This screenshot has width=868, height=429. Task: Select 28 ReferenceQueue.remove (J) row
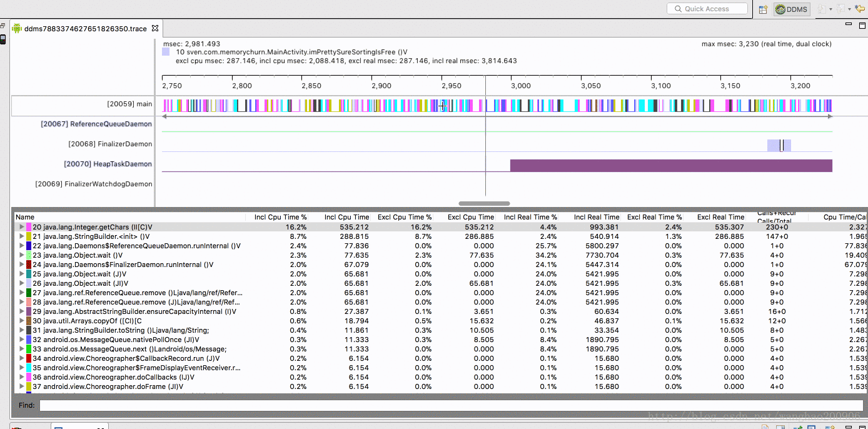440,302
